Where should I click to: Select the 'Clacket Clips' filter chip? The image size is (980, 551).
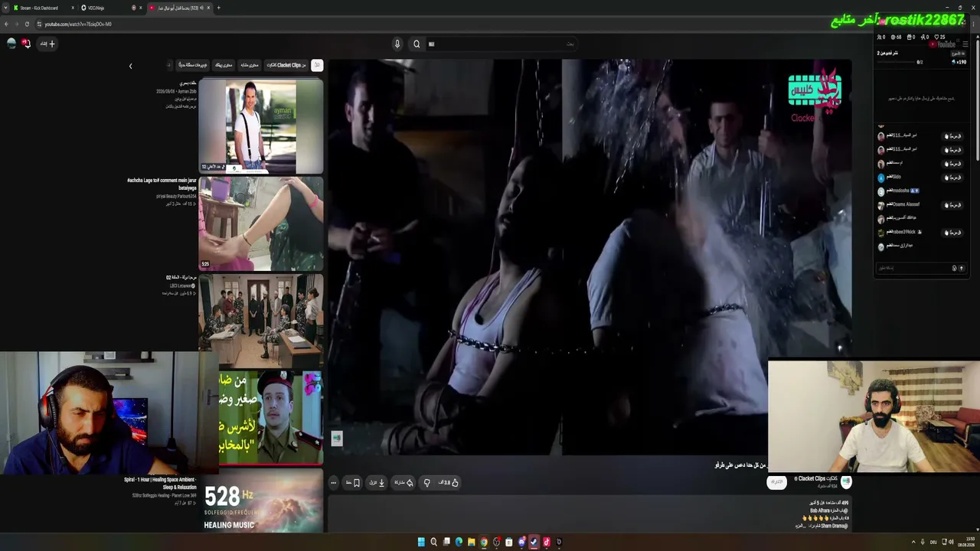286,65
